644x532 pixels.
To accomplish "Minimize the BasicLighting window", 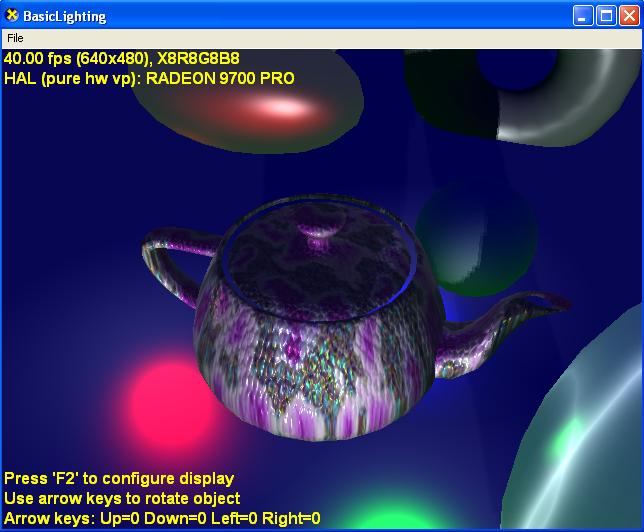I will point(583,16).
